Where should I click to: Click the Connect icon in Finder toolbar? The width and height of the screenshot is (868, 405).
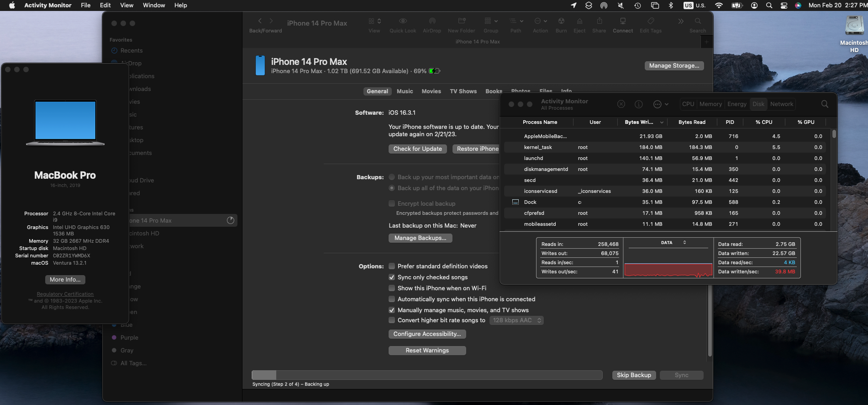pyautogui.click(x=623, y=21)
